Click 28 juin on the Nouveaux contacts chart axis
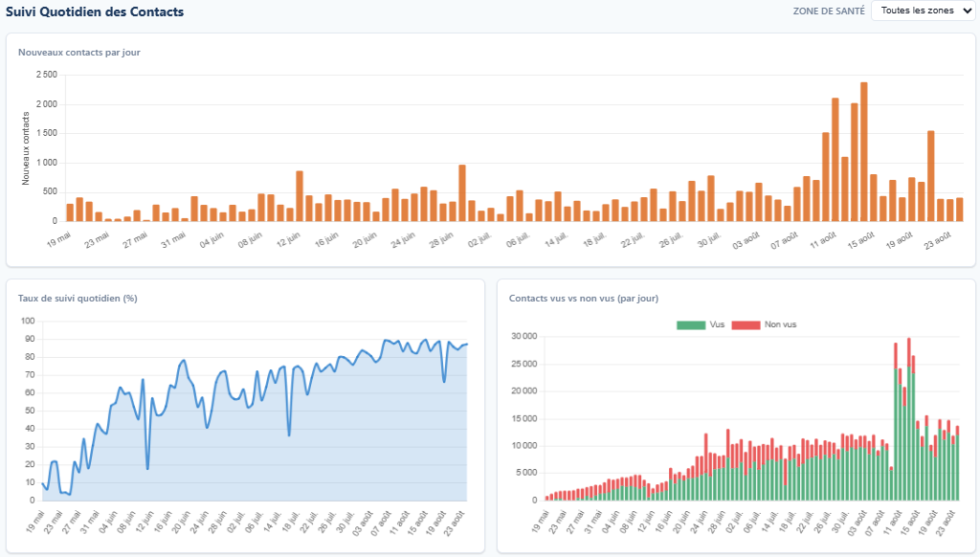The height and width of the screenshot is (557, 980). (x=442, y=239)
